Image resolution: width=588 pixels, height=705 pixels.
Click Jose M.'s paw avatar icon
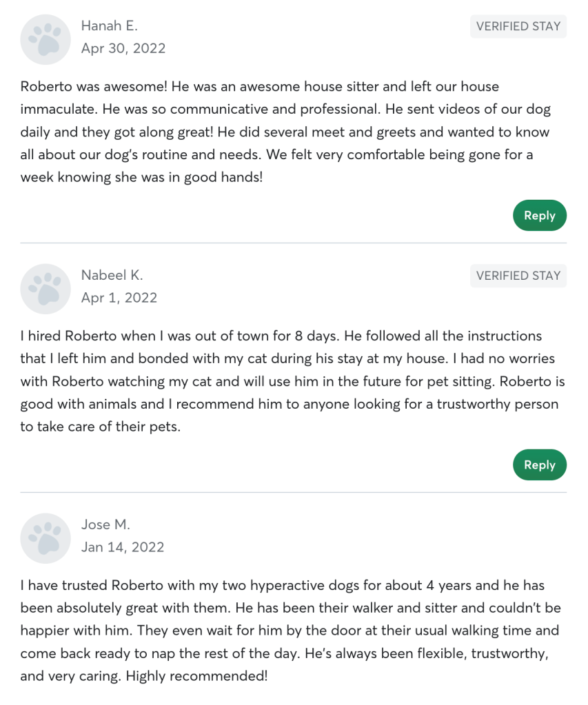pyautogui.click(x=46, y=538)
